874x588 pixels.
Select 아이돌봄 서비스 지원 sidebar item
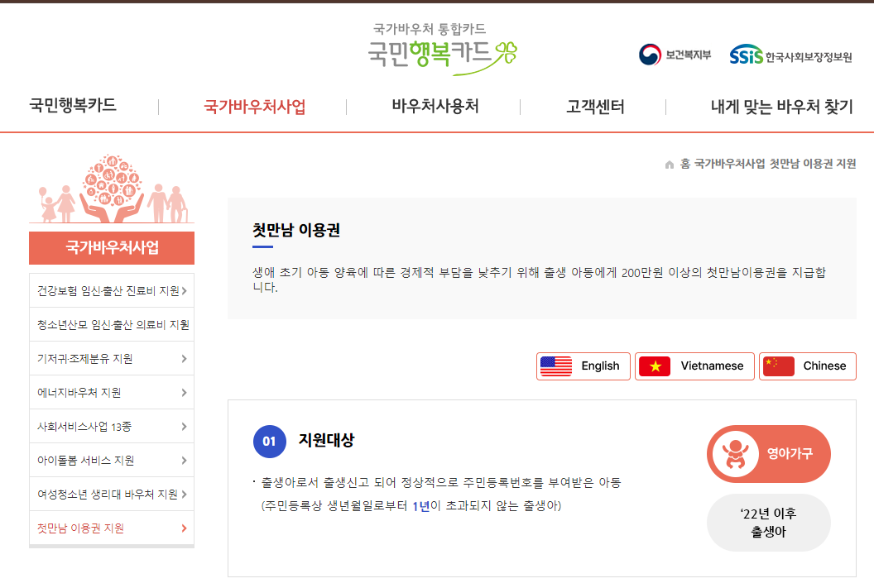coord(112,461)
